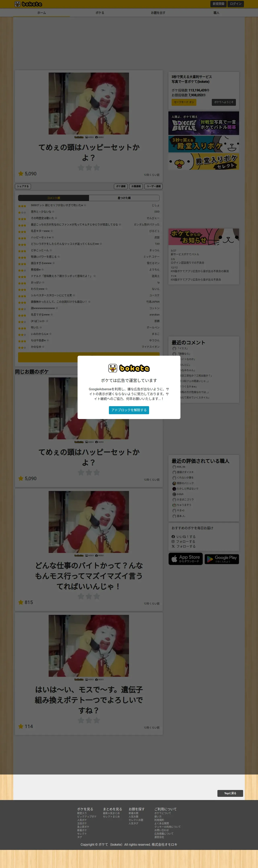Click the ユーザー通報 button
The height and width of the screenshot is (868, 258).
click(154, 186)
